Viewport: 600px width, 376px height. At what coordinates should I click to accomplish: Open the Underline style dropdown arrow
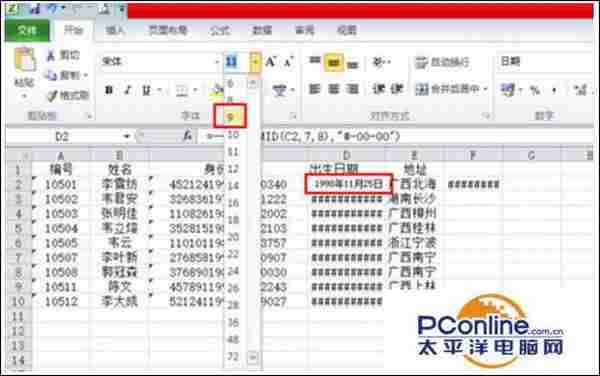[160, 91]
